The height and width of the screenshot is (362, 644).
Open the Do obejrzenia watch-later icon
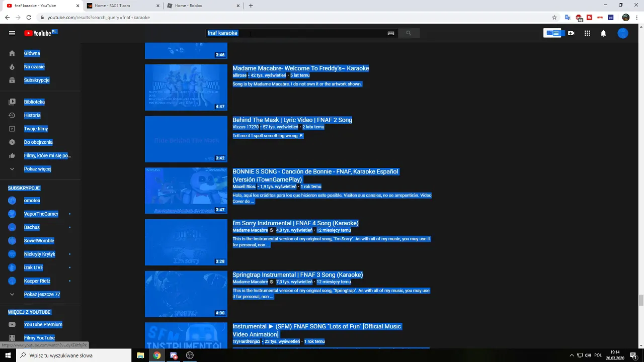(12, 142)
